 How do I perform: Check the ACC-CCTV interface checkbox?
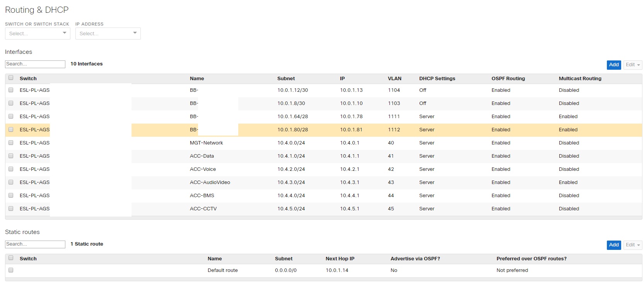point(11,209)
